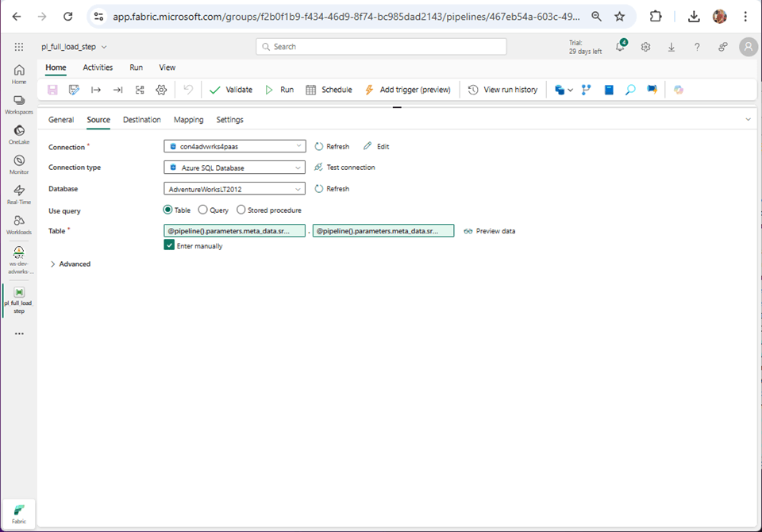762x532 pixels.
Task: Open pipeline settings gear in toolbar
Action: [161, 90]
